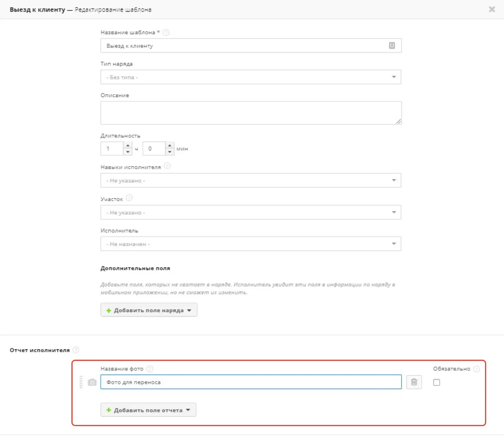
Task: Select an executor in Исполнитель dropdown
Action: (251, 244)
